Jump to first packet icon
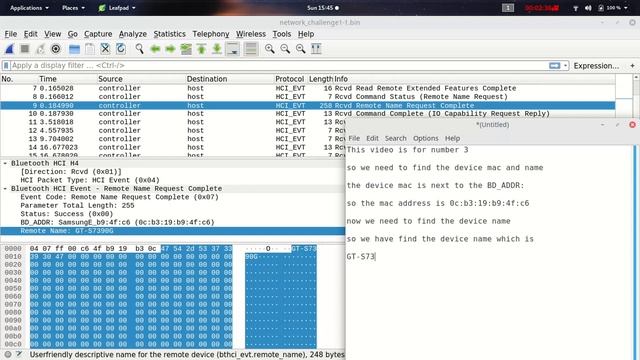 [x=202, y=49]
